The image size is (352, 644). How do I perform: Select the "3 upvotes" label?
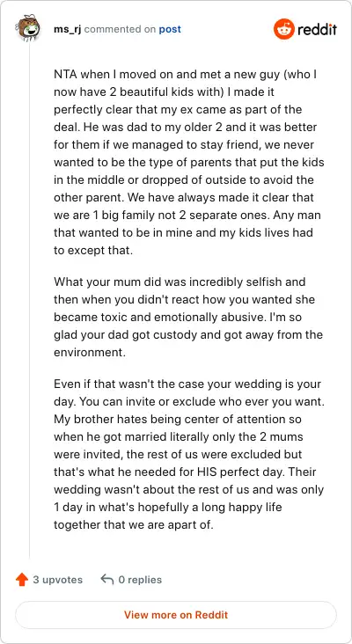[x=58, y=580]
